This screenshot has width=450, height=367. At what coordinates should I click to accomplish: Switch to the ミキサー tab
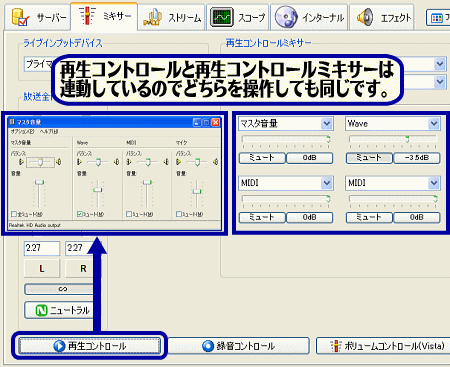click(104, 16)
